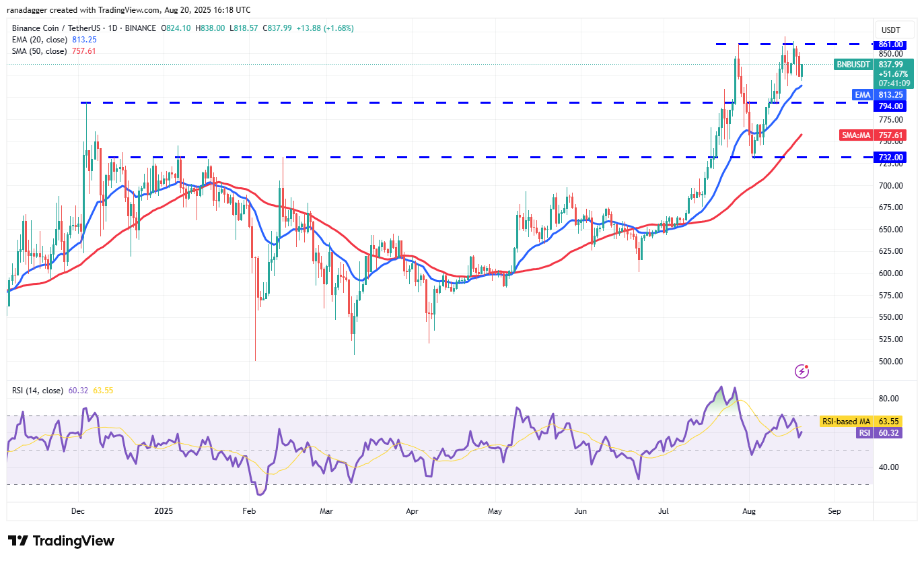
Task: Click the 837.99 current price box
Action: click(890, 65)
